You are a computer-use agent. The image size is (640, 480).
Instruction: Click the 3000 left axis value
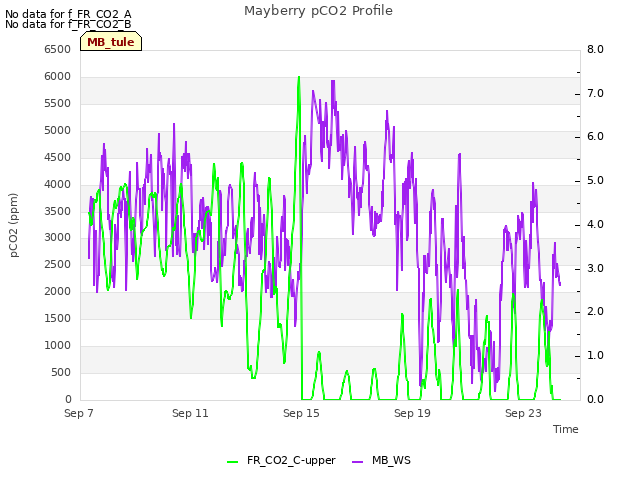click(58, 237)
